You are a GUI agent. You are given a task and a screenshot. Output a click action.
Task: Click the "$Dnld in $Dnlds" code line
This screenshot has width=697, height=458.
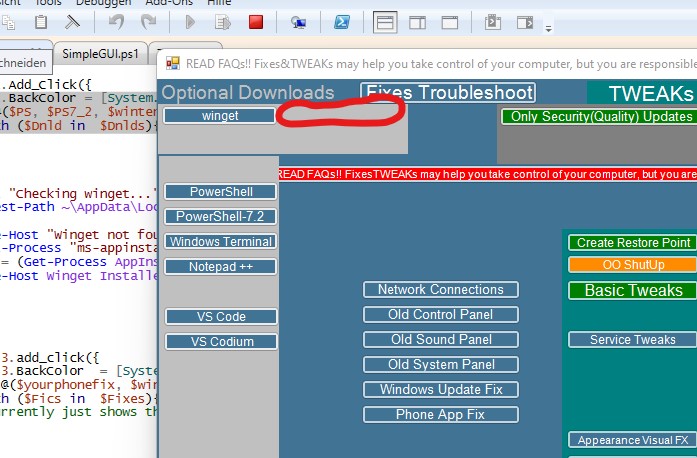(x=78, y=126)
